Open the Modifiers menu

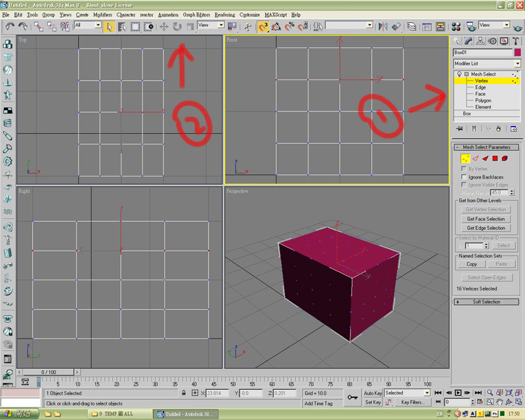coord(102,14)
